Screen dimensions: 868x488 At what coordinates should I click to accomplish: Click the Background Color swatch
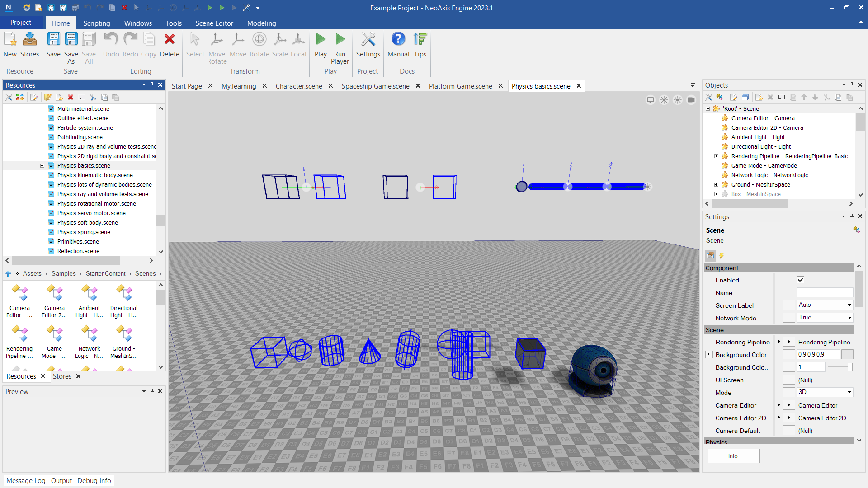coord(847,355)
